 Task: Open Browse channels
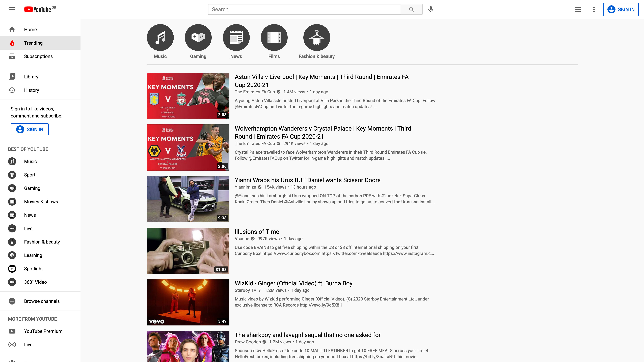coord(42,301)
